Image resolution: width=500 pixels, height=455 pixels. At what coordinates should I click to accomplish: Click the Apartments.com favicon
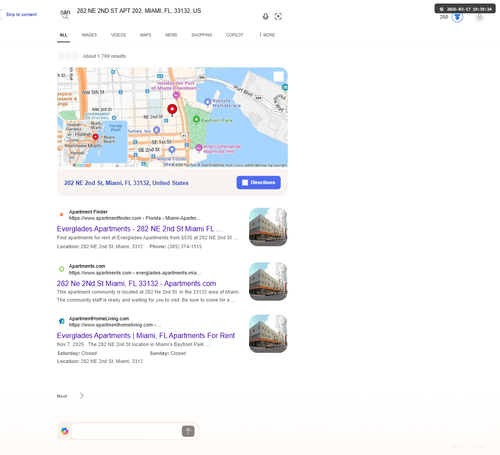tap(61, 269)
